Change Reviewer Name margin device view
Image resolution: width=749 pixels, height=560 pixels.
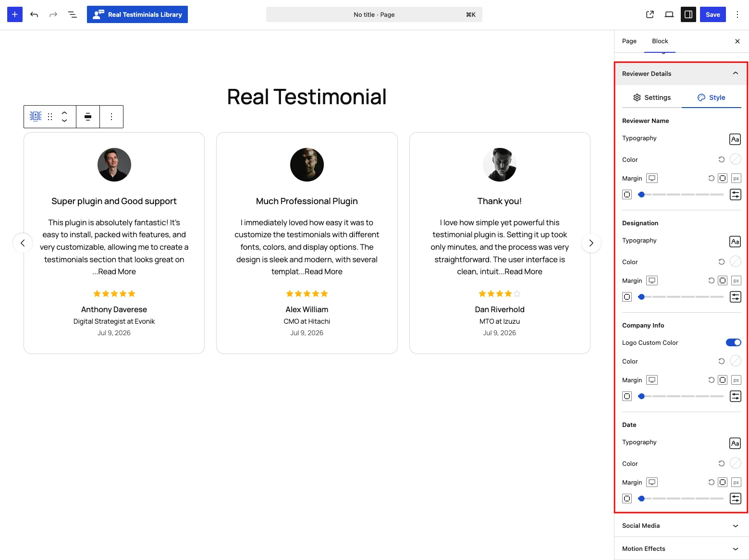click(652, 178)
